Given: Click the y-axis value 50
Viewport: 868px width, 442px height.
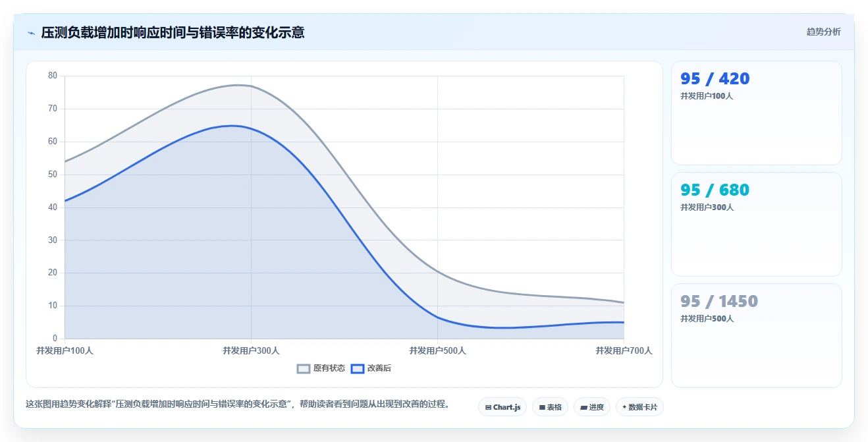Looking at the screenshot, I should tap(53, 175).
